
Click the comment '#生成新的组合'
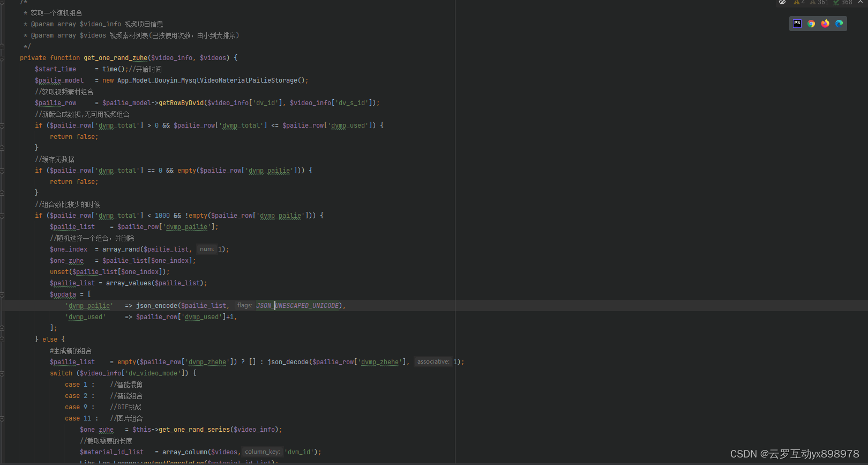[x=71, y=351]
